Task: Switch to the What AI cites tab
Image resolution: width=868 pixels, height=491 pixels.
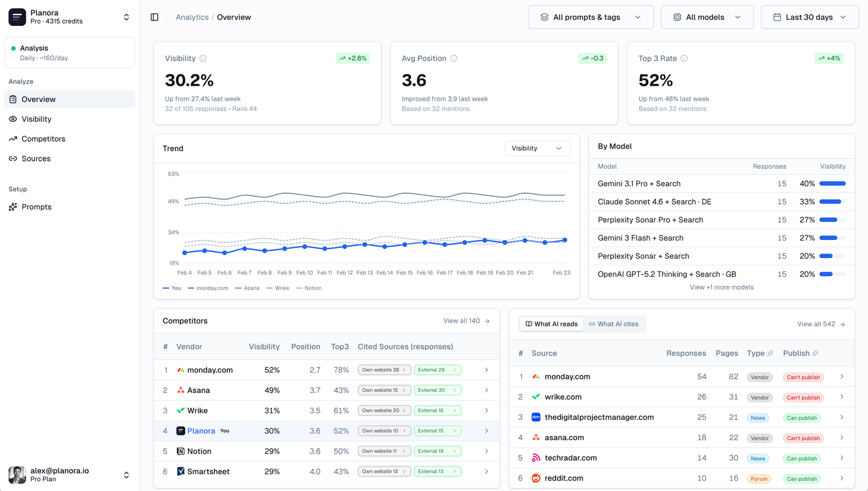Action: (x=614, y=323)
